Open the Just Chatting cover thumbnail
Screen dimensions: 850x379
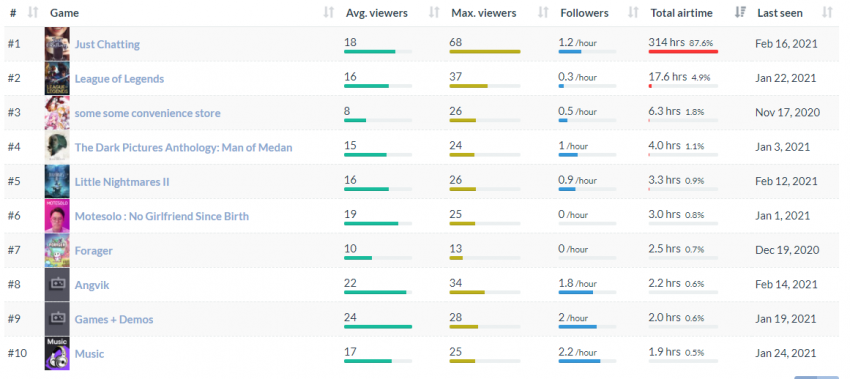pyautogui.click(x=57, y=44)
